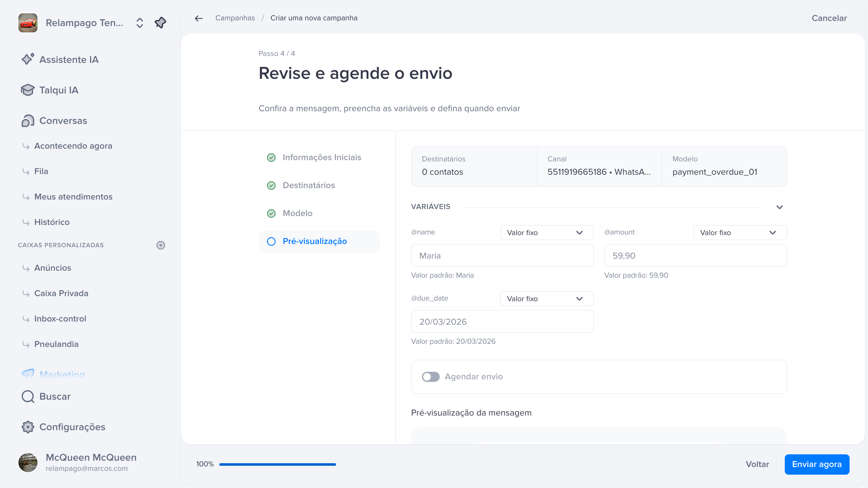Click the Marketing paper plane icon
Viewport: 868px width, 488px height.
(28, 373)
